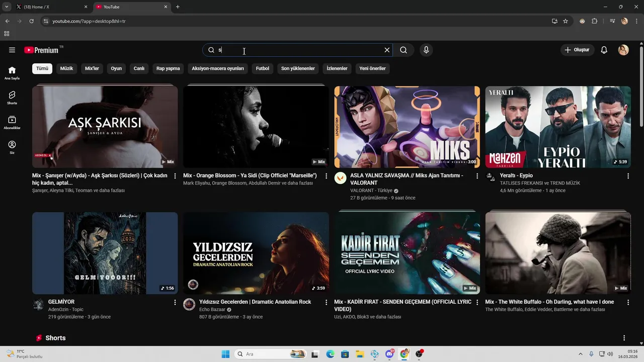Open the Chrome extensions puzzle icon

click(x=595, y=21)
